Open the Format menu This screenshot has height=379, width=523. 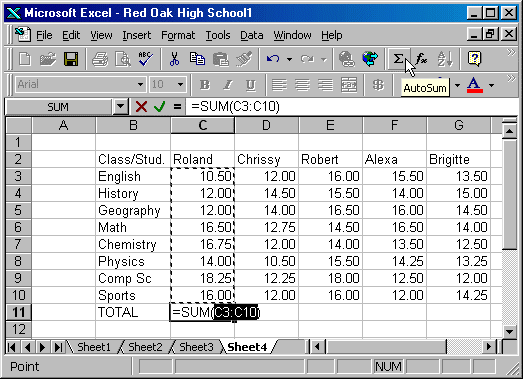(x=178, y=35)
